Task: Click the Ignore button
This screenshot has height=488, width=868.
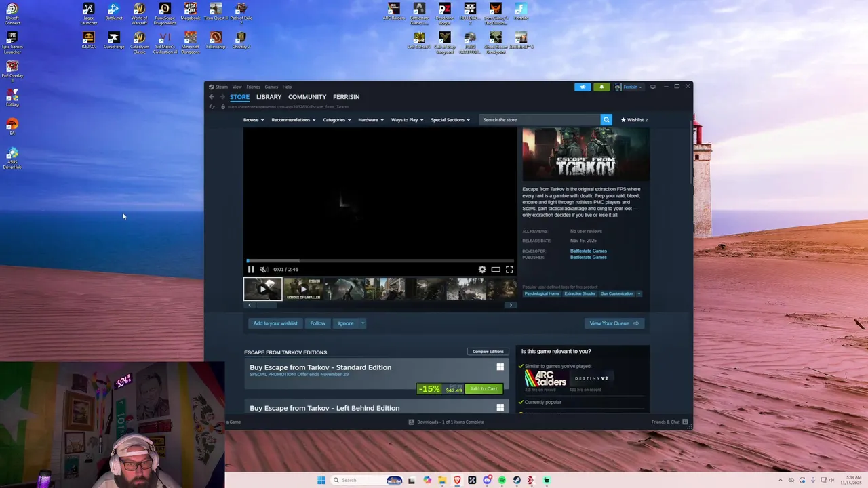Action: [346, 323]
